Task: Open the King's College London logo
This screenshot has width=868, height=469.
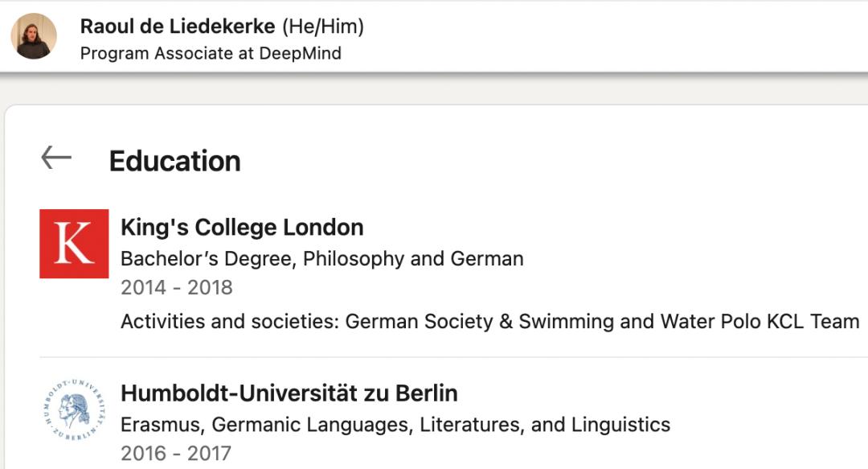Action: coord(74,244)
